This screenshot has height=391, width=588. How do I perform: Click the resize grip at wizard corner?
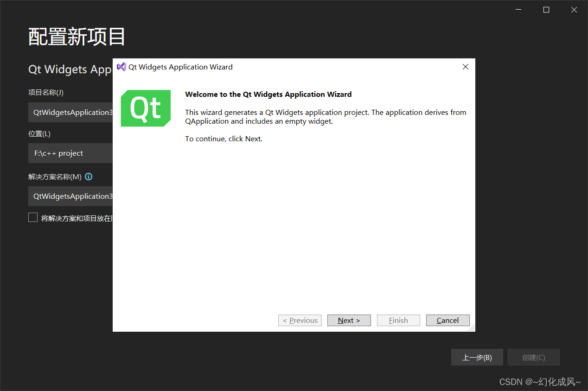(472, 328)
